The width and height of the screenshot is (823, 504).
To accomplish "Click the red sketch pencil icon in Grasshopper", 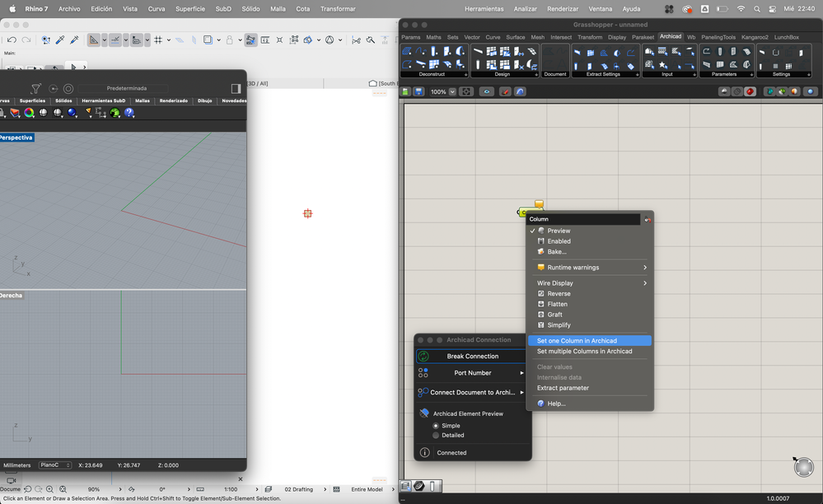I will 506,91.
